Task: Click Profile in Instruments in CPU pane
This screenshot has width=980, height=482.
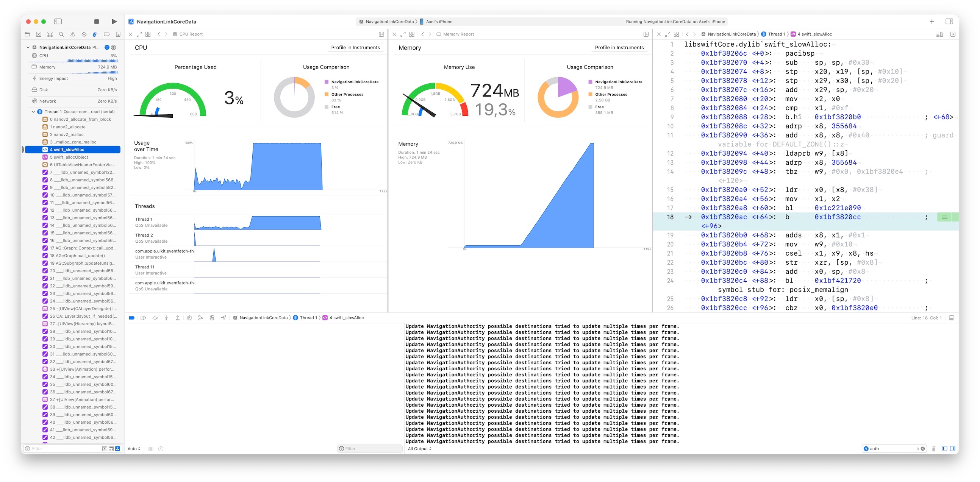Action: pos(355,47)
